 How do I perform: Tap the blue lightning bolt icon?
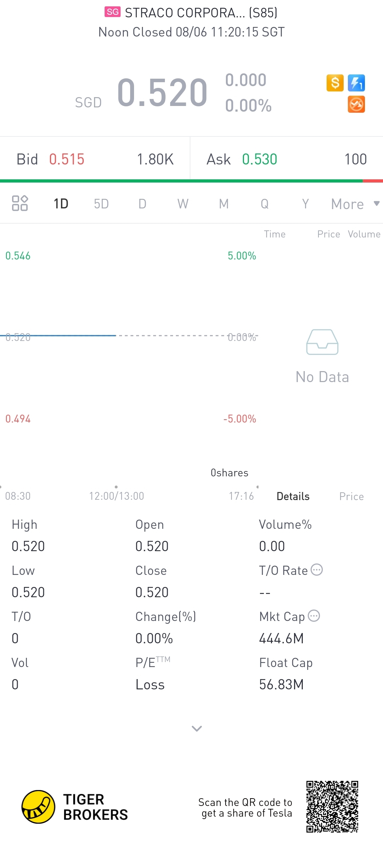[356, 83]
